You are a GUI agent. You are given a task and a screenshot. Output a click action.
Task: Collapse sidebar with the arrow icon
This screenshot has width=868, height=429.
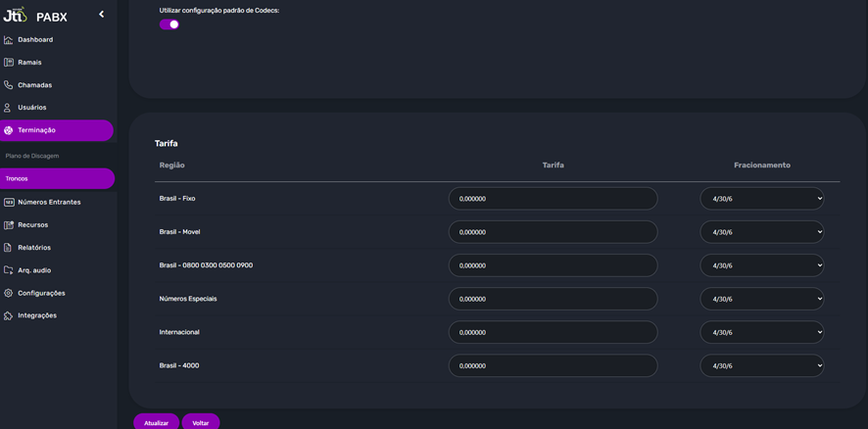pyautogui.click(x=101, y=15)
